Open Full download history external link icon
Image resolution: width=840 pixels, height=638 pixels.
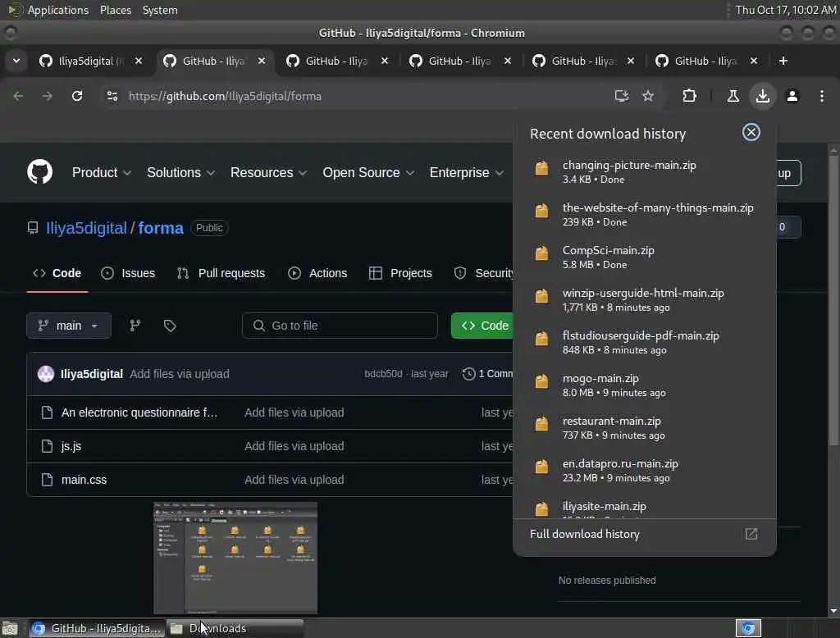tap(751, 534)
